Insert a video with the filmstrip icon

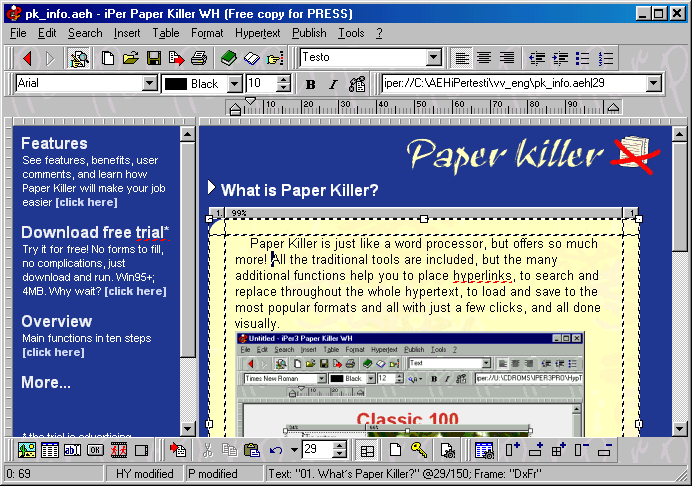(119, 450)
